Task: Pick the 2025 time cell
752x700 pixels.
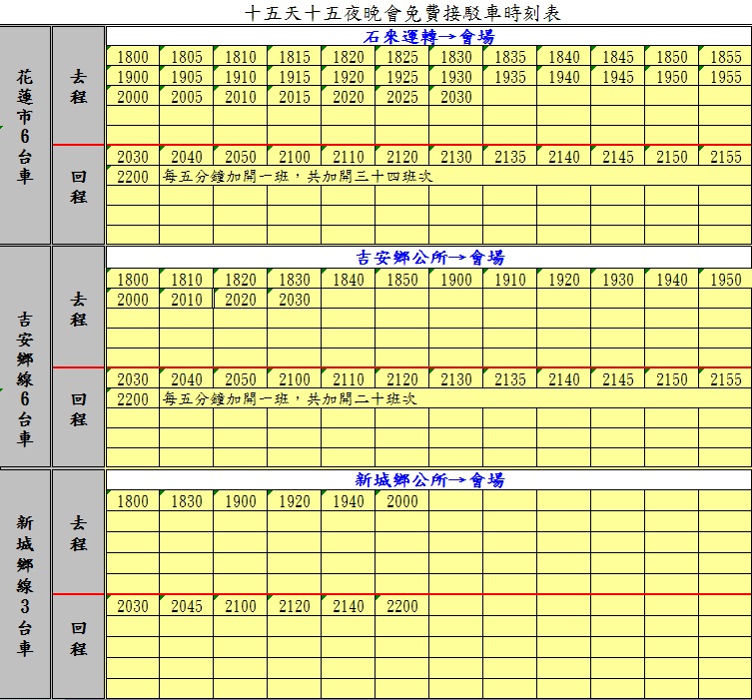Action: pos(402,97)
